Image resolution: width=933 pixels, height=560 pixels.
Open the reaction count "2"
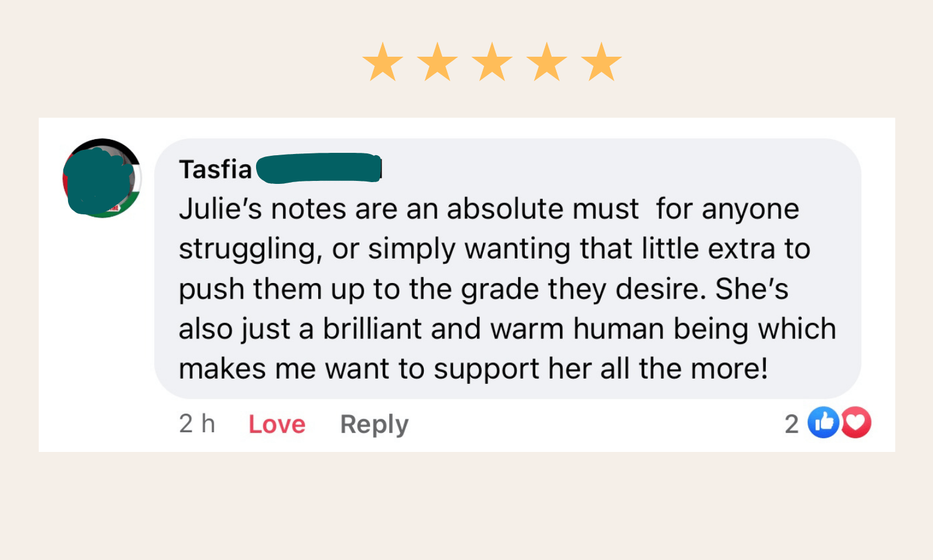(x=792, y=424)
